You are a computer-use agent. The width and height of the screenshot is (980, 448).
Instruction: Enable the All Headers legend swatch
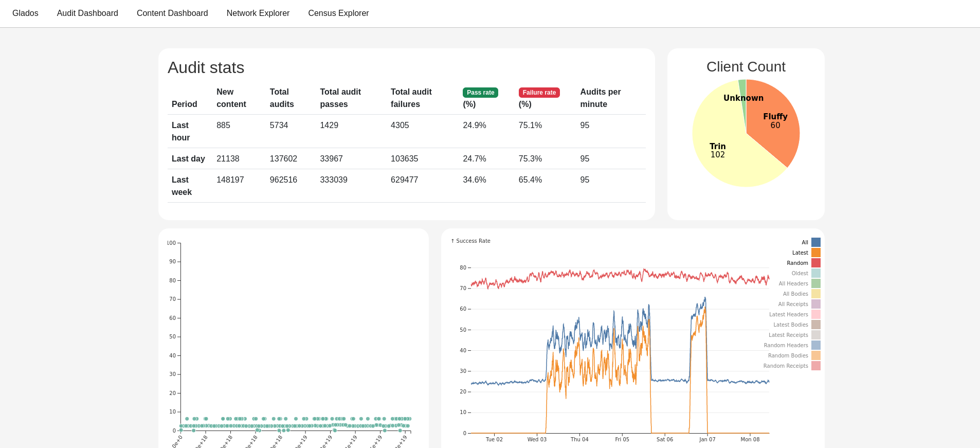tap(816, 283)
